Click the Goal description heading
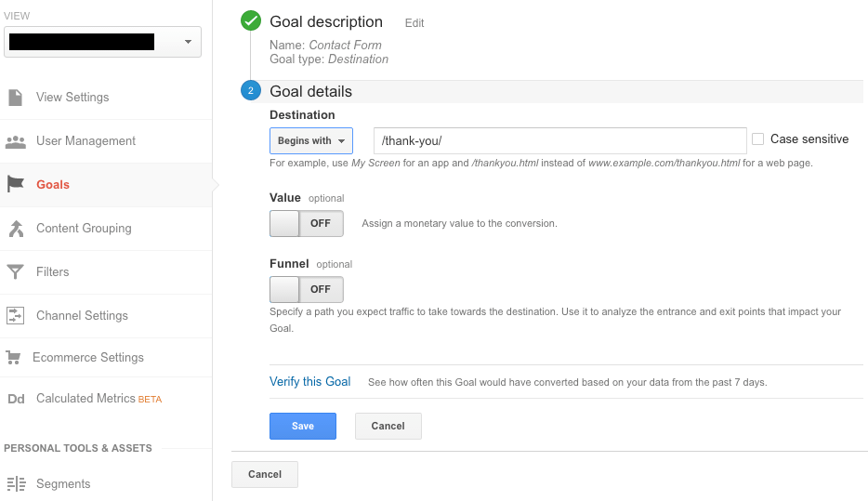This screenshot has height=501, width=868. click(326, 21)
